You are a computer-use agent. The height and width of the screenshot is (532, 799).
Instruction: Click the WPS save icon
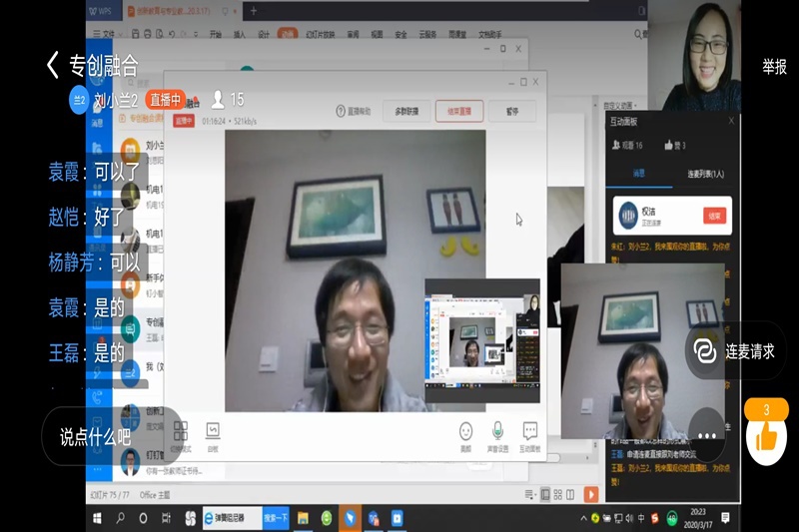[135, 34]
